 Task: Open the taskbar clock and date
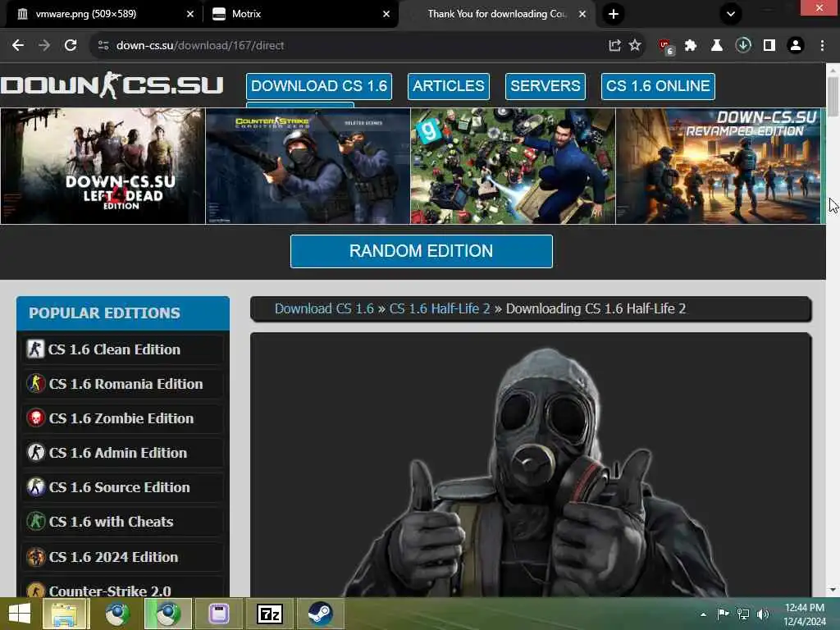point(805,614)
